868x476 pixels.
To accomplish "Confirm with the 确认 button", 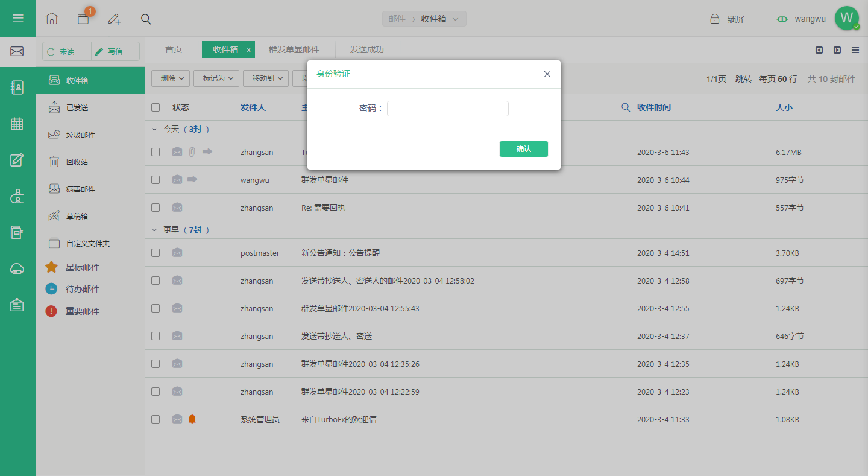I will pyautogui.click(x=524, y=149).
